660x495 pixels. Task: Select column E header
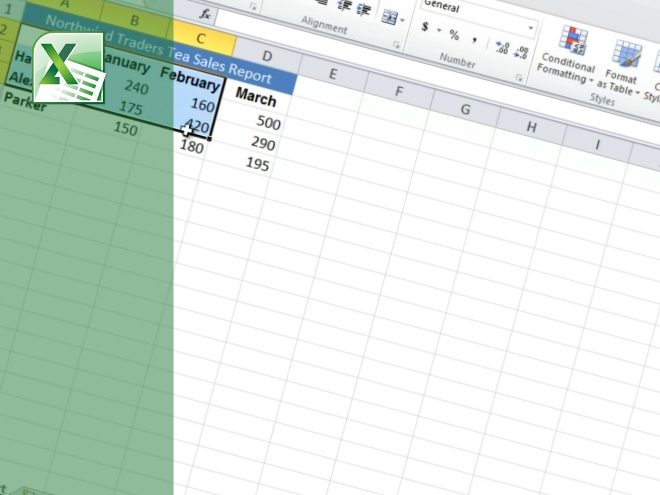pyautogui.click(x=331, y=73)
